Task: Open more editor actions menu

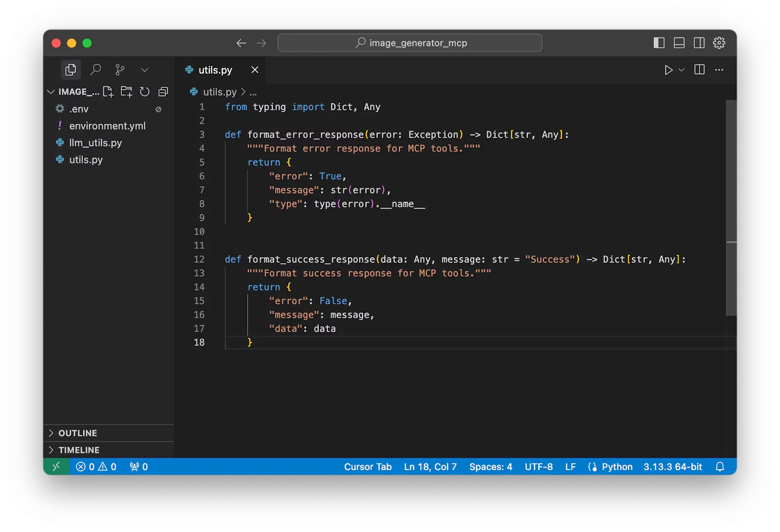Action: (719, 70)
